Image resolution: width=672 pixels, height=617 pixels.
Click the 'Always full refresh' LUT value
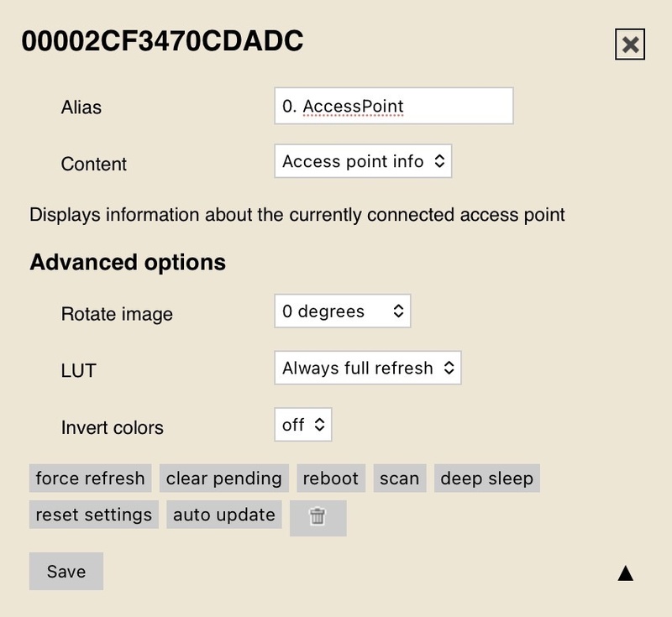368,367
